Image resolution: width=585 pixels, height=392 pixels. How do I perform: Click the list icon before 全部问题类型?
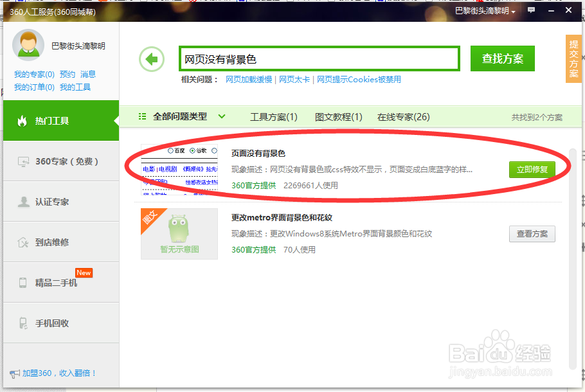click(x=142, y=117)
